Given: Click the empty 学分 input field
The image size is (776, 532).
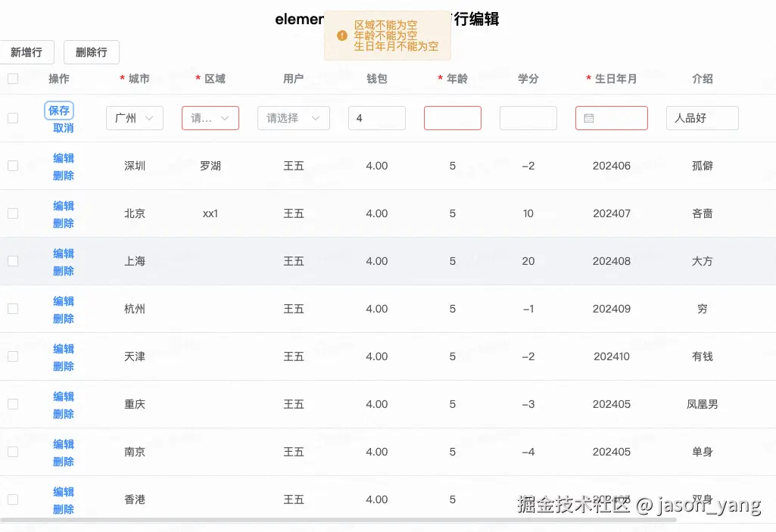Looking at the screenshot, I should coord(528,118).
